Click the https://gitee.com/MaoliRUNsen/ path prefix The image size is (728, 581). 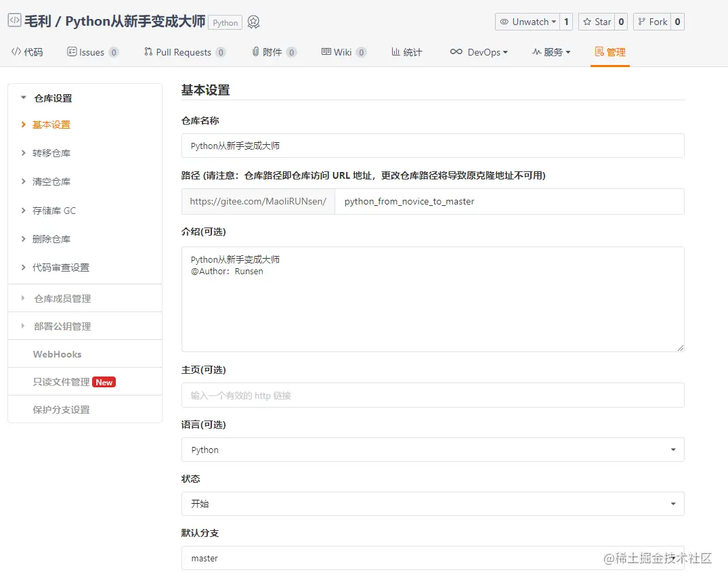point(258,201)
